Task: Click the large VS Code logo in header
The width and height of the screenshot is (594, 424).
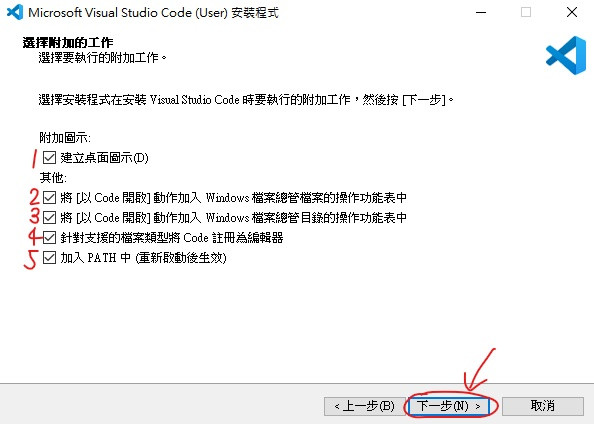Action: 566,55
